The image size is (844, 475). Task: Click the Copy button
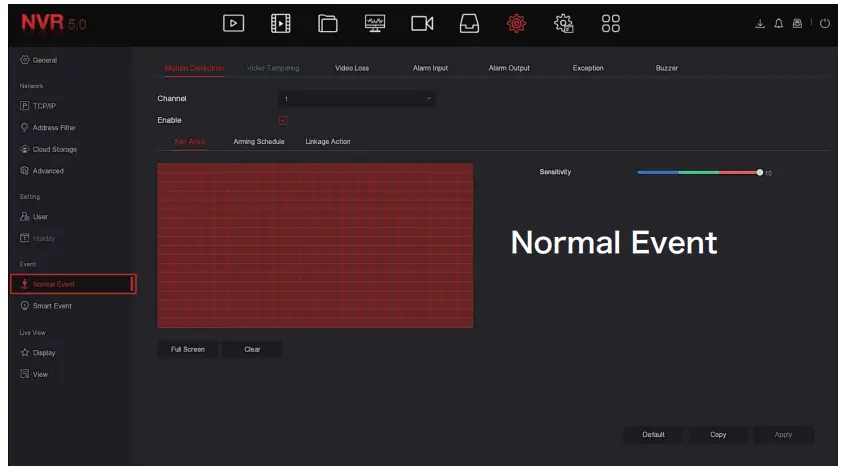718,435
